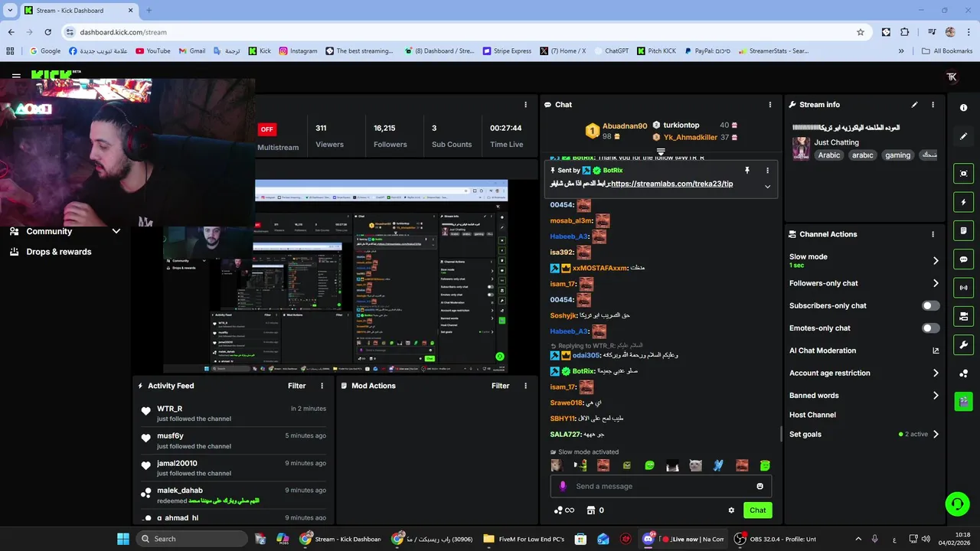
Task: Expand the Community sidebar section
Action: click(116, 231)
